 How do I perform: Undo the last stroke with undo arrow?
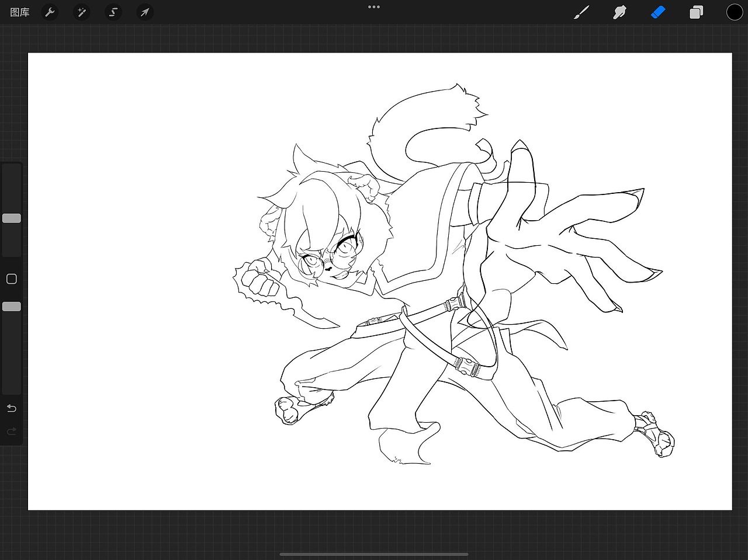tap(12, 408)
